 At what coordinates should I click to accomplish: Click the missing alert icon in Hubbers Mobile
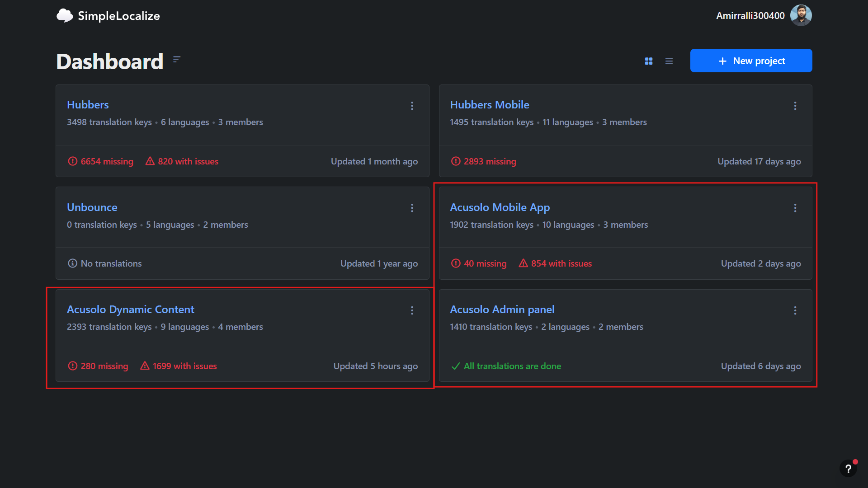coord(456,161)
